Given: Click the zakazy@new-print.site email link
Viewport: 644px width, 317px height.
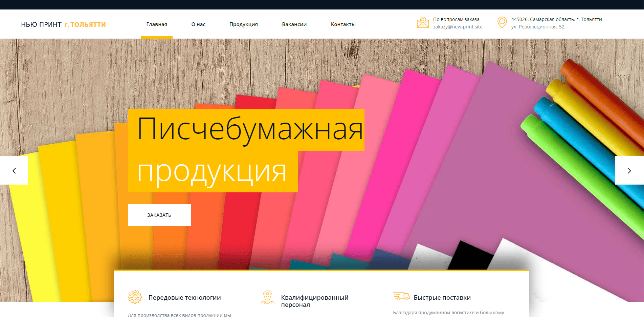Looking at the screenshot, I should (x=458, y=27).
